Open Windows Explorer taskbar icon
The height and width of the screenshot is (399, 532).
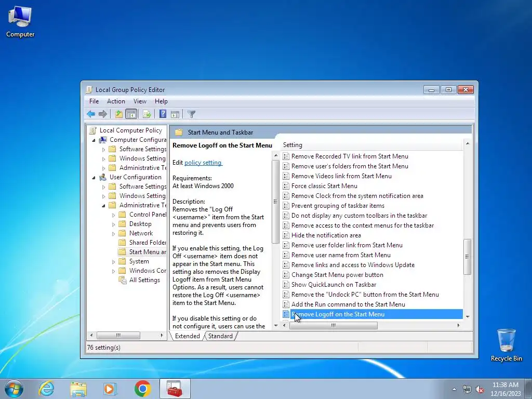[x=78, y=389]
